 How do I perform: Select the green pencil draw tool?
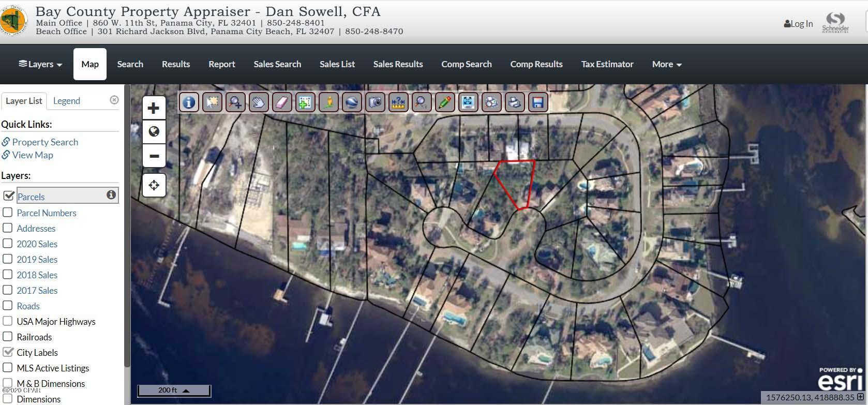(444, 102)
